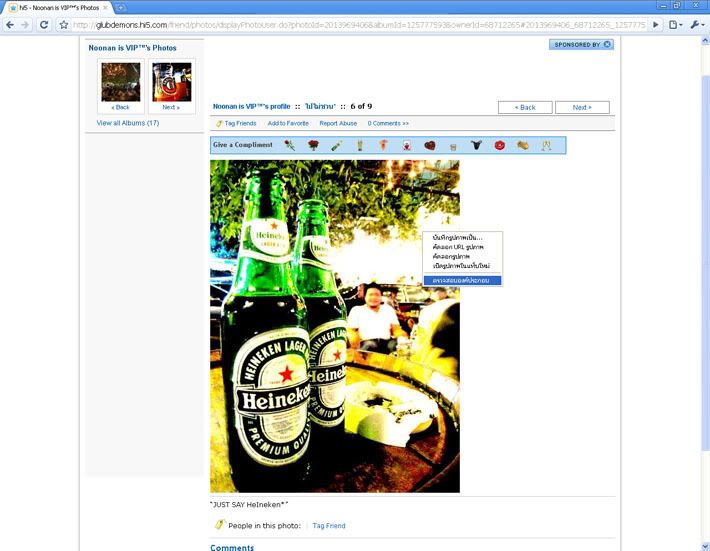Image resolution: width=710 pixels, height=551 pixels.
Task: Click Tag Friends link
Action: click(240, 123)
